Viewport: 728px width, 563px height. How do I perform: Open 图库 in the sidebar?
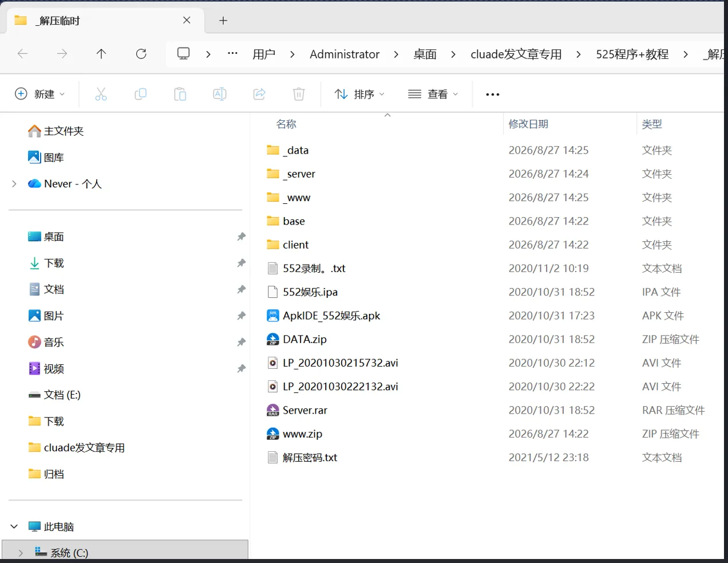coord(46,158)
